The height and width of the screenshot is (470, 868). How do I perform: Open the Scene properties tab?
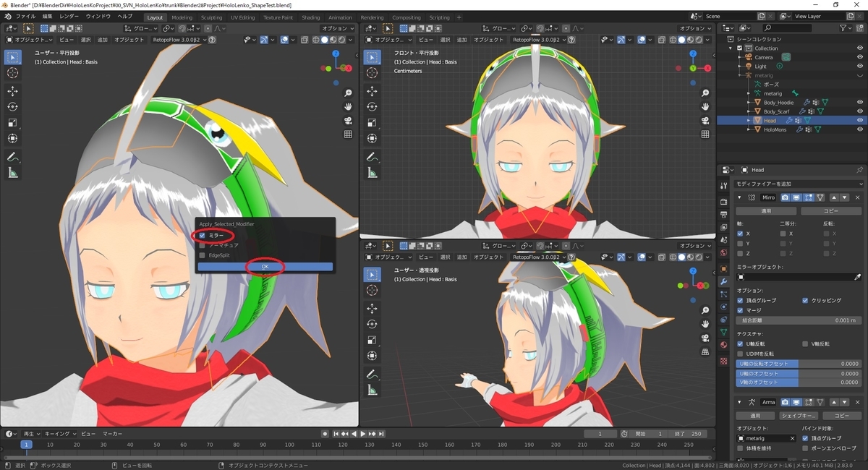pos(724,240)
